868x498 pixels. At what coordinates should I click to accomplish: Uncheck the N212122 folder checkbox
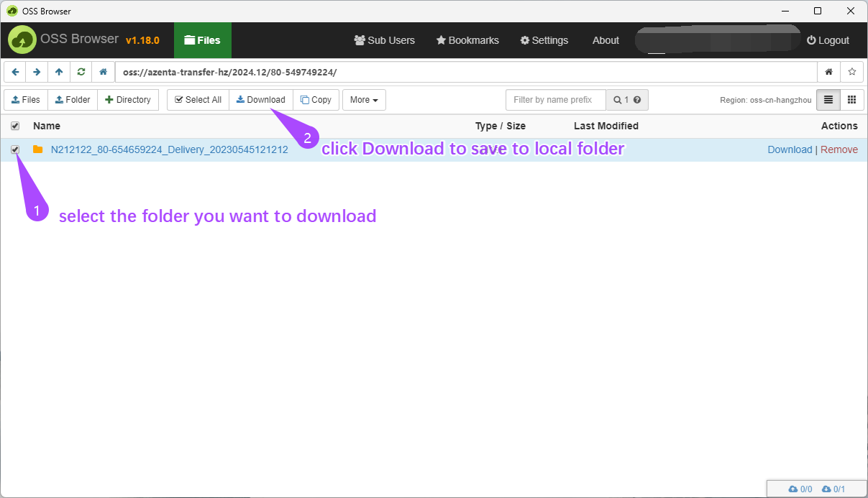pyautogui.click(x=15, y=149)
